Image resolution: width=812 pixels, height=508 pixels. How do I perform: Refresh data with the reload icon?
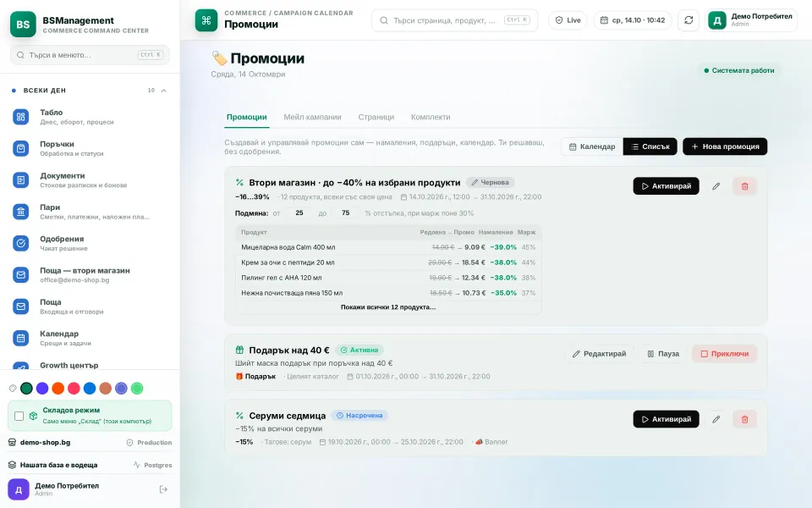coord(689,20)
